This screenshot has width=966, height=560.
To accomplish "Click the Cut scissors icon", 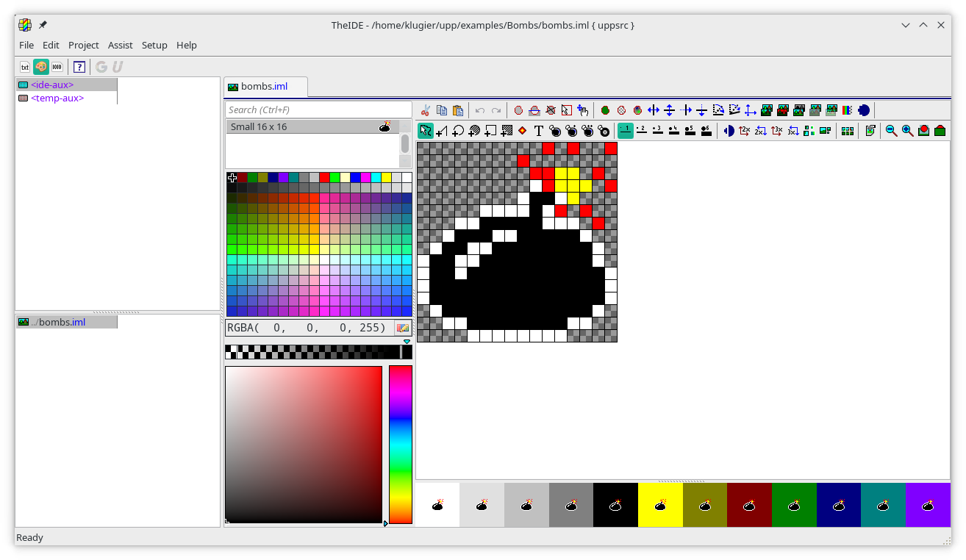I will (x=426, y=110).
